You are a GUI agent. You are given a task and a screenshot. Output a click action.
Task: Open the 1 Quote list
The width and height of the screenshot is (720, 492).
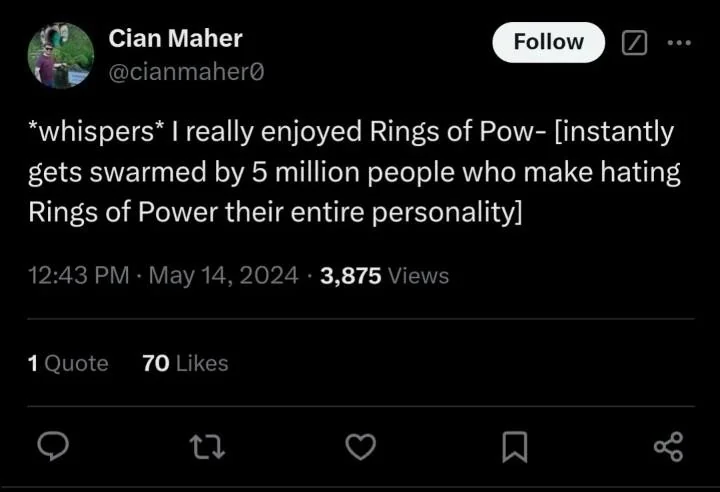coord(68,363)
